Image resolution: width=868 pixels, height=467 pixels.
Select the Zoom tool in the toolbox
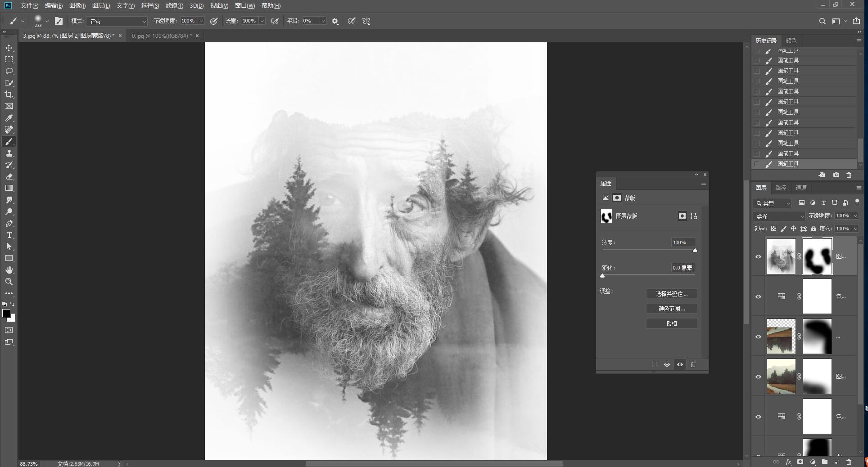click(x=9, y=282)
